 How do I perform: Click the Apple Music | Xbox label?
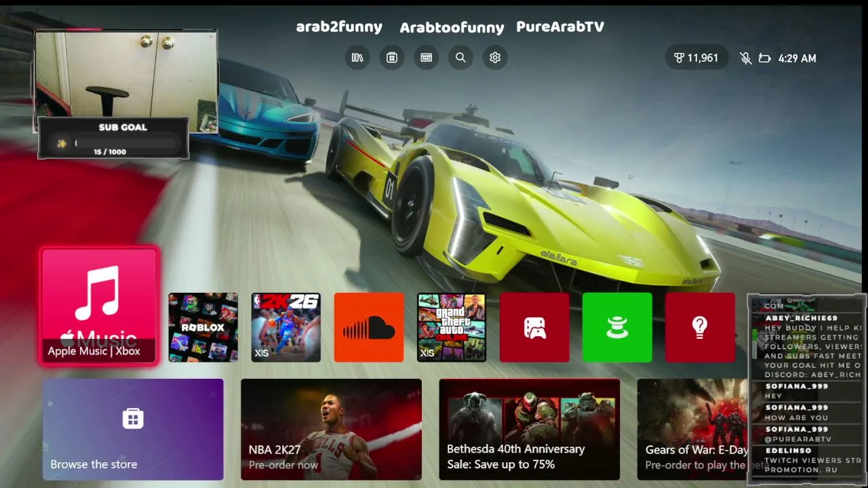click(x=94, y=351)
